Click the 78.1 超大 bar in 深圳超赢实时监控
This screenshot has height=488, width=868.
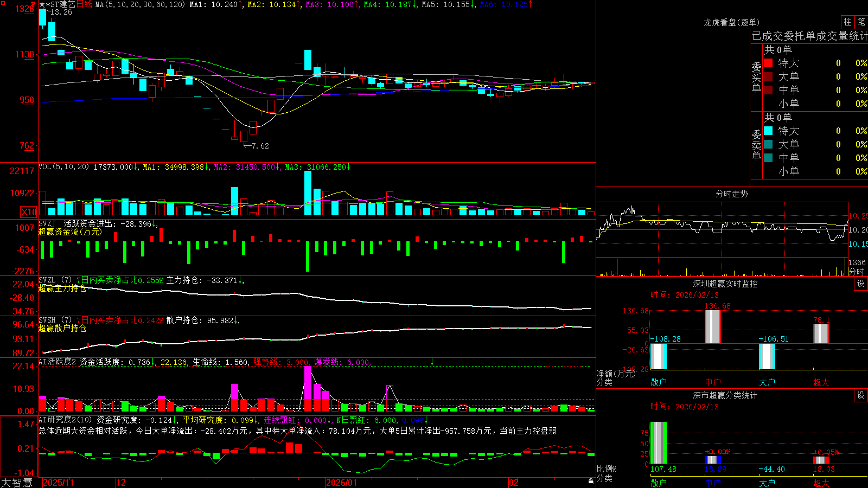(x=821, y=333)
